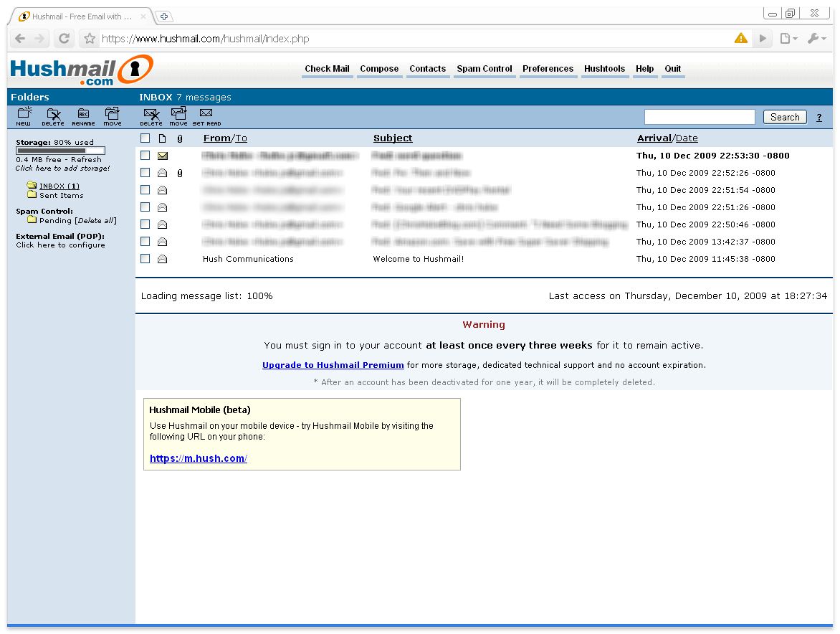This screenshot has width=840, height=634.
Task: Sort messages by the Subject column header
Action: [393, 138]
